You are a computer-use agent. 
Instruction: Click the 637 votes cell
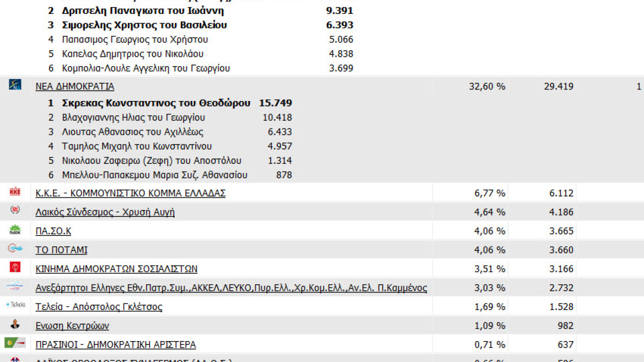click(x=566, y=344)
